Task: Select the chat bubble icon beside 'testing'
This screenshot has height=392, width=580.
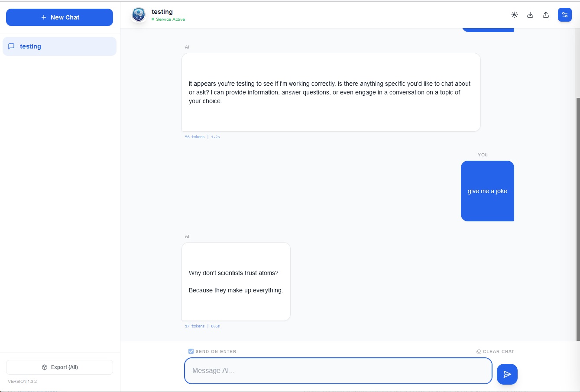Action: pyautogui.click(x=12, y=46)
